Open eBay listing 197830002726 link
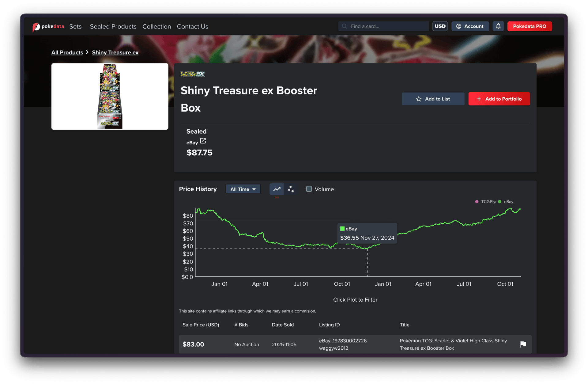This screenshot has height=384, width=588. [x=343, y=341]
